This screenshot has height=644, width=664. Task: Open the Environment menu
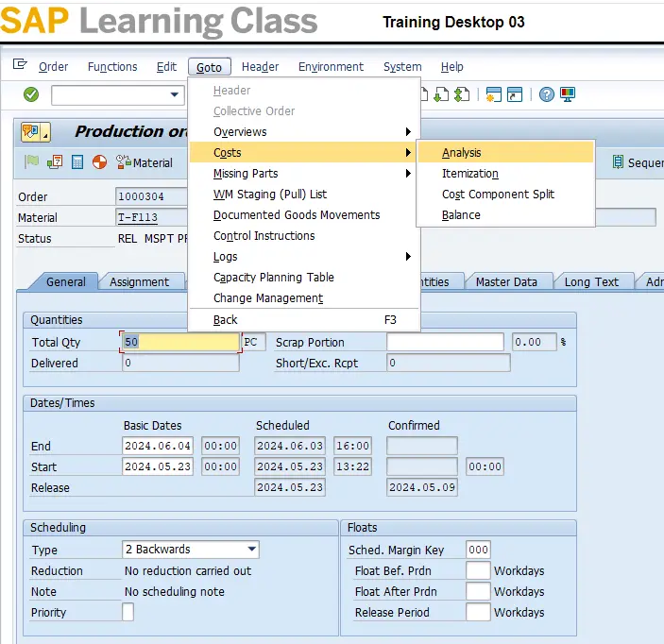point(331,67)
